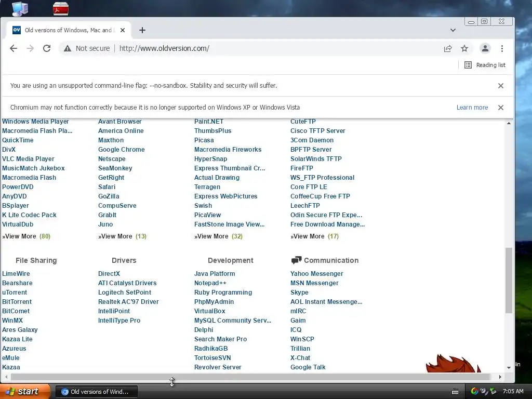This screenshot has width=532, height=399.
Task: Open the mIRC link
Action: pyautogui.click(x=298, y=311)
